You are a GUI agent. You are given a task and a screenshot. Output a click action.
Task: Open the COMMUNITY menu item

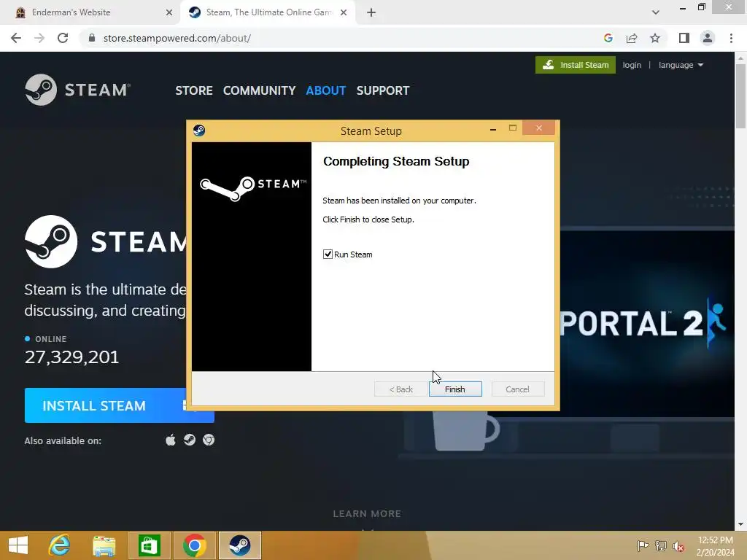[x=259, y=90]
